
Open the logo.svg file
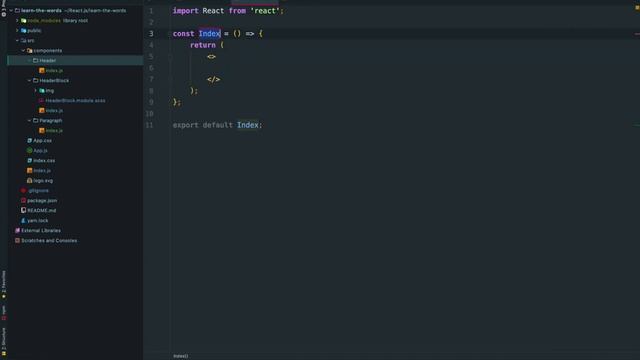click(x=43, y=180)
